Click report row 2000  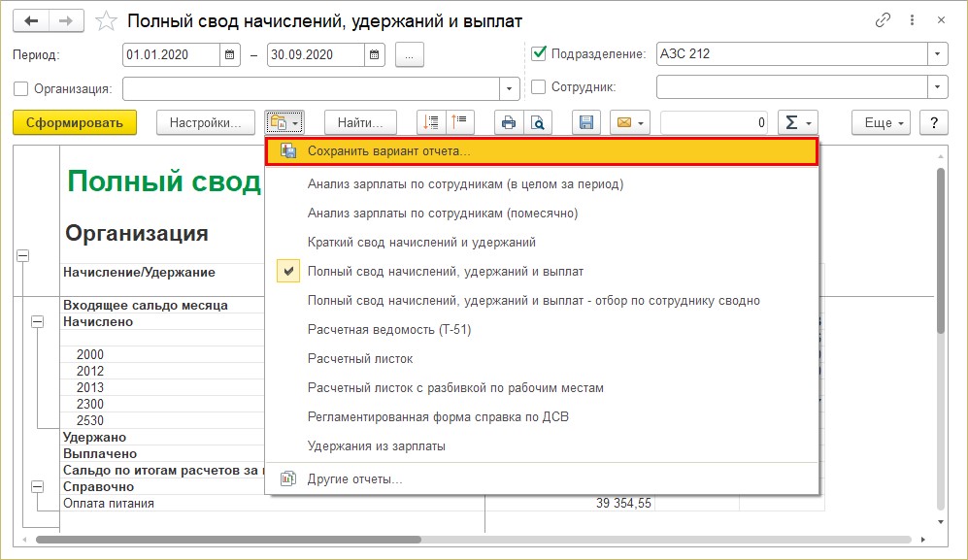tap(90, 354)
